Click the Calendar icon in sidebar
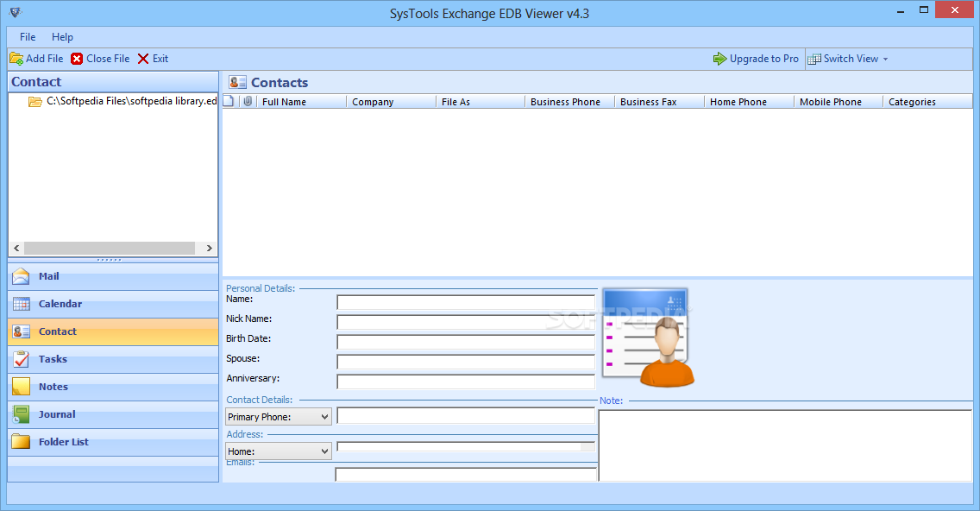Image resolution: width=980 pixels, height=511 pixels. [x=22, y=304]
